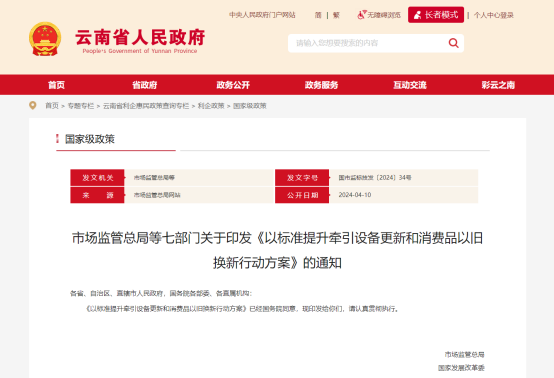
Task: Open 政务服务 navigation menu
Action: click(322, 85)
